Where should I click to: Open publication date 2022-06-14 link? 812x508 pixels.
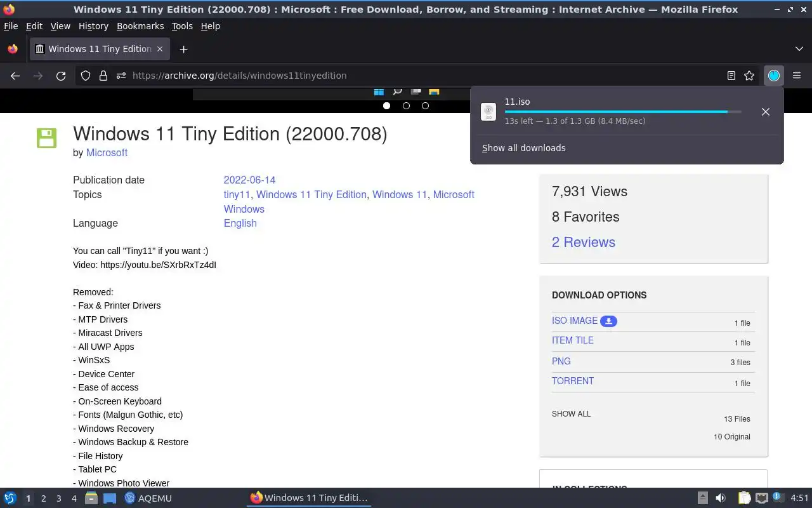(x=249, y=180)
